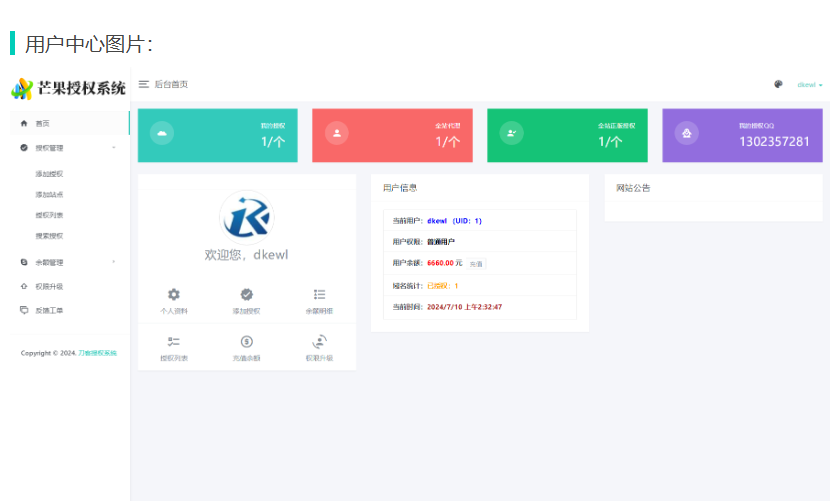Click the 用户中心图片 heading at the top
The image size is (835, 501).
click(x=88, y=44)
